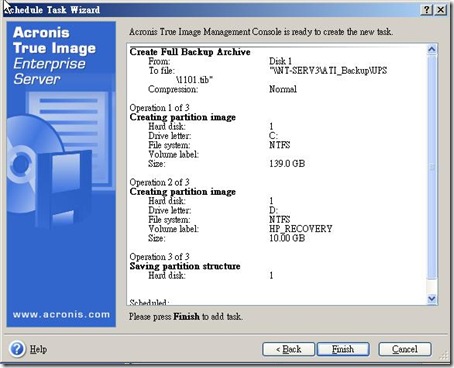Screen dimensions: 454x368
Task: Click the summary scroll down arrow
Action: tap(432, 298)
